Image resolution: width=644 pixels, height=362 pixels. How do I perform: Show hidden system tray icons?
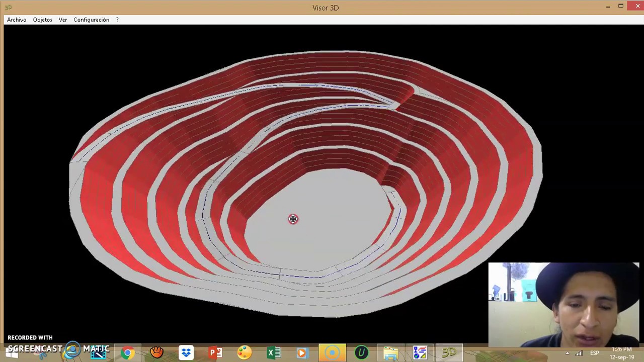pyautogui.click(x=567, y=353)
